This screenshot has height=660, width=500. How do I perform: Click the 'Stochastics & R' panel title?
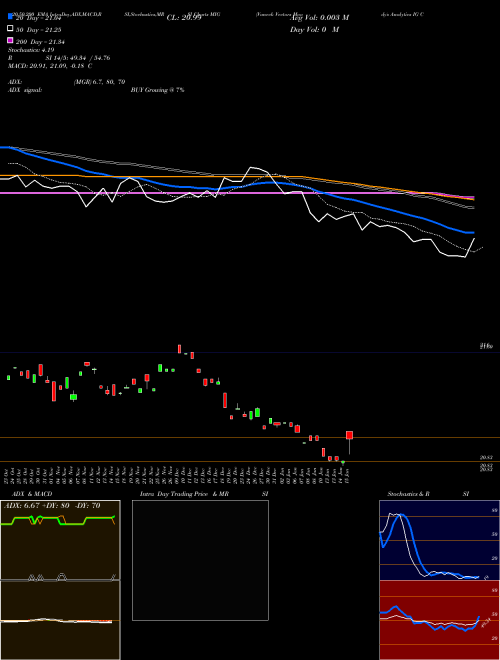click(408, 494)
